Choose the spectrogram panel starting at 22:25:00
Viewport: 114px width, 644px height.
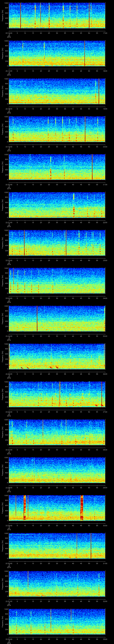57,357
